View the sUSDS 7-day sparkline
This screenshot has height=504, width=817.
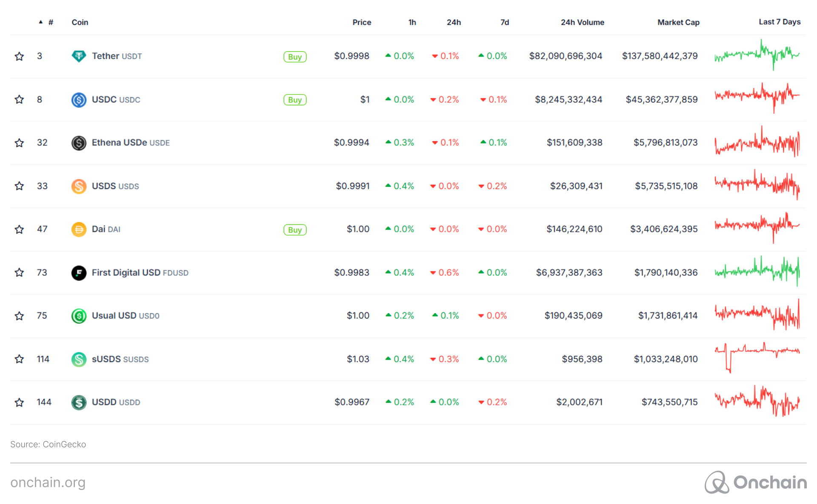(757, 358)
